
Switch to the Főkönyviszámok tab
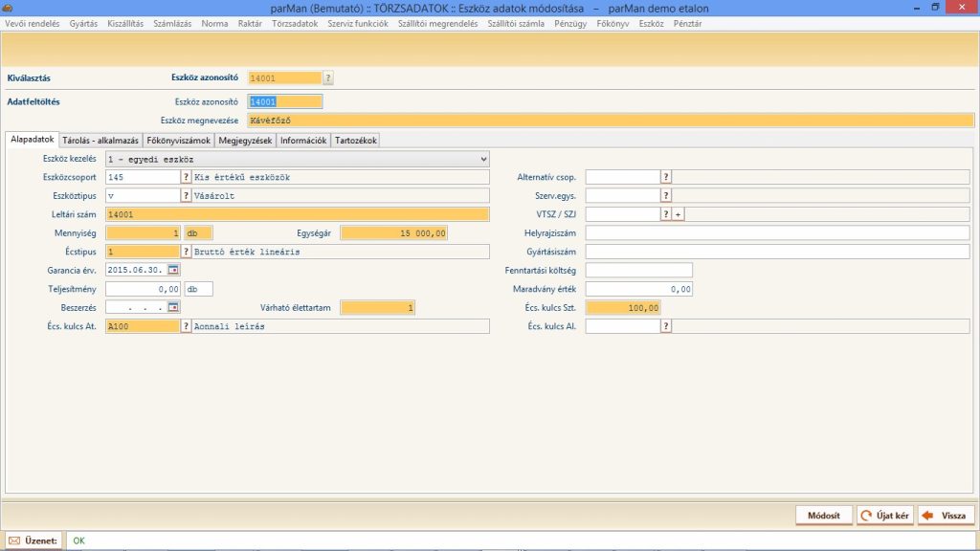tap(179, 141)
